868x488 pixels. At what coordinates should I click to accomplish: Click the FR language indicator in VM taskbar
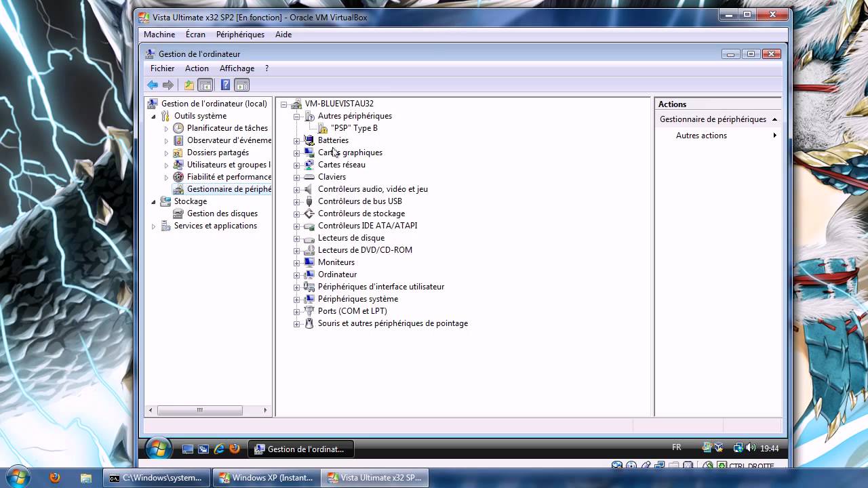pos(676,448)
